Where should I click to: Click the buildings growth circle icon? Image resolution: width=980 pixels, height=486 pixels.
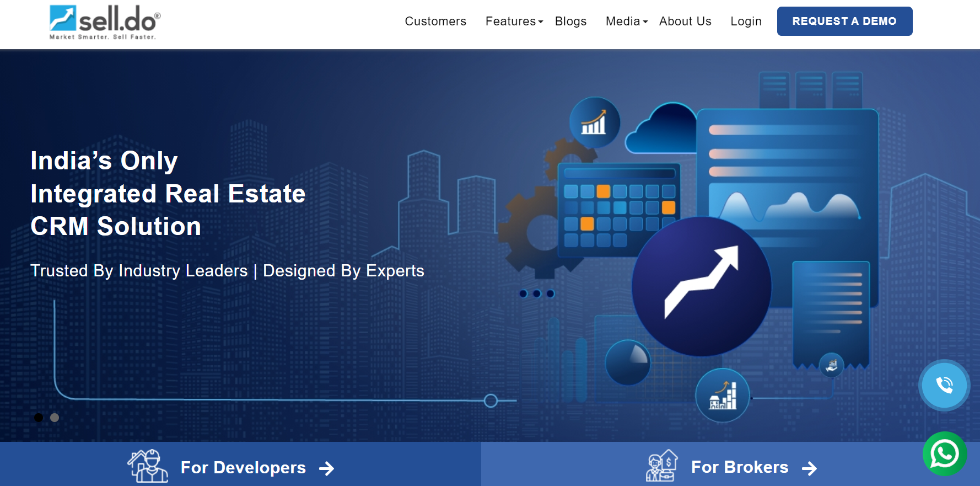723,395
